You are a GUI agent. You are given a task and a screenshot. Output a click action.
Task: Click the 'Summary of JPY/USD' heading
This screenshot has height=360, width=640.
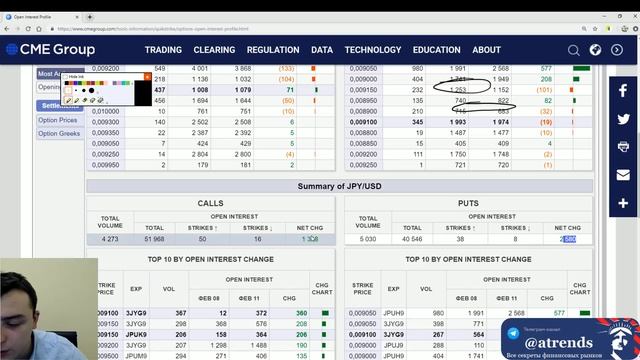(340, 186)
